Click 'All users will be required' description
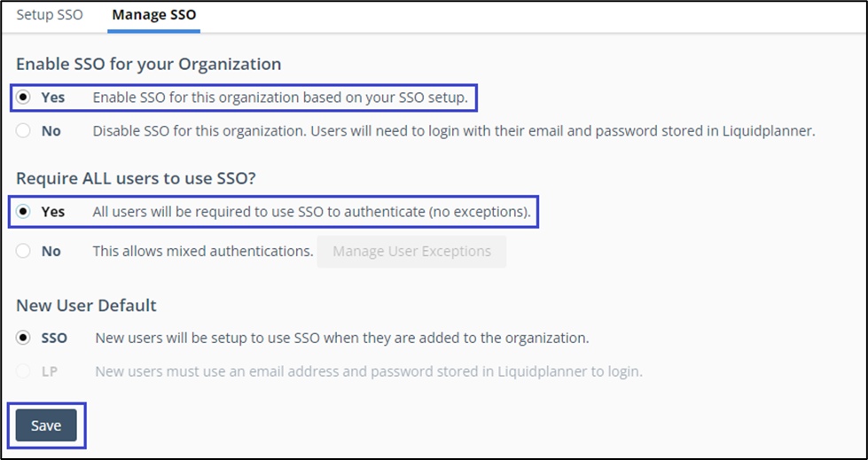 point(311,213)
